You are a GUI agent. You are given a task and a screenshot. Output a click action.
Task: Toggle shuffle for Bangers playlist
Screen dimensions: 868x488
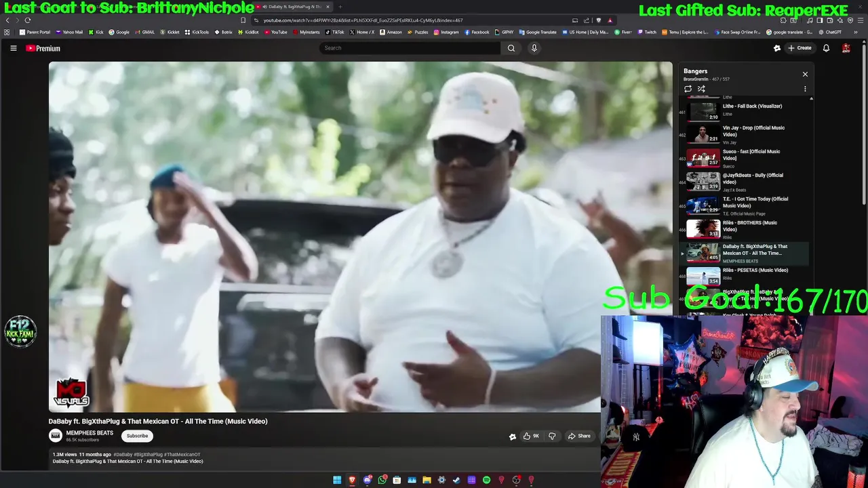pyautogui.click(x=701, y=89)
